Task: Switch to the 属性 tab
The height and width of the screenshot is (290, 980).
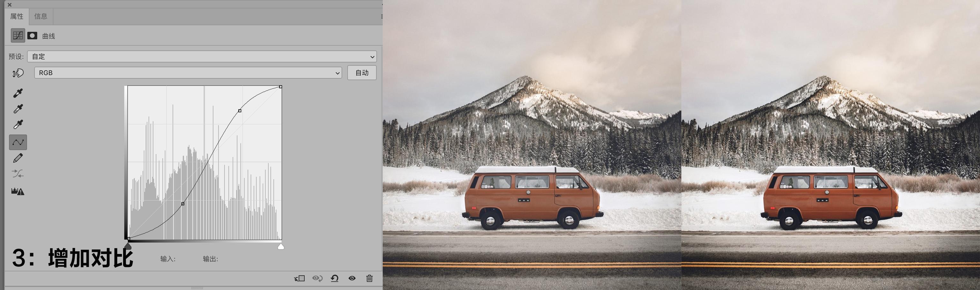Action: (17, 16)
